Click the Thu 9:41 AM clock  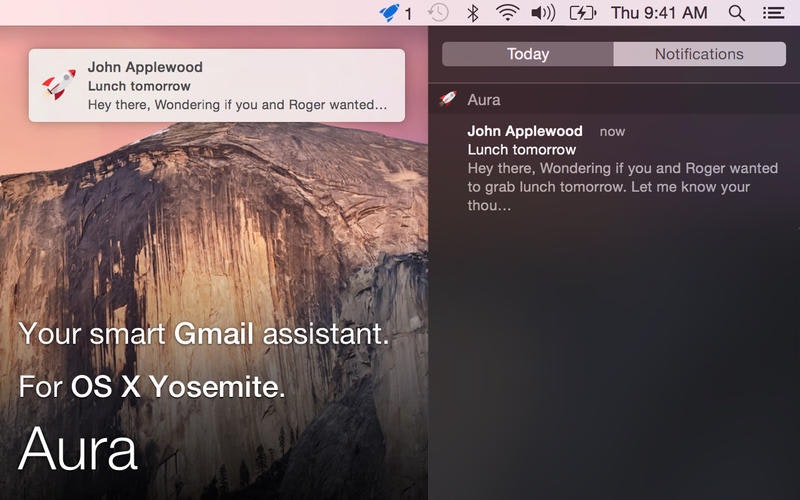(x=659, y=13)
